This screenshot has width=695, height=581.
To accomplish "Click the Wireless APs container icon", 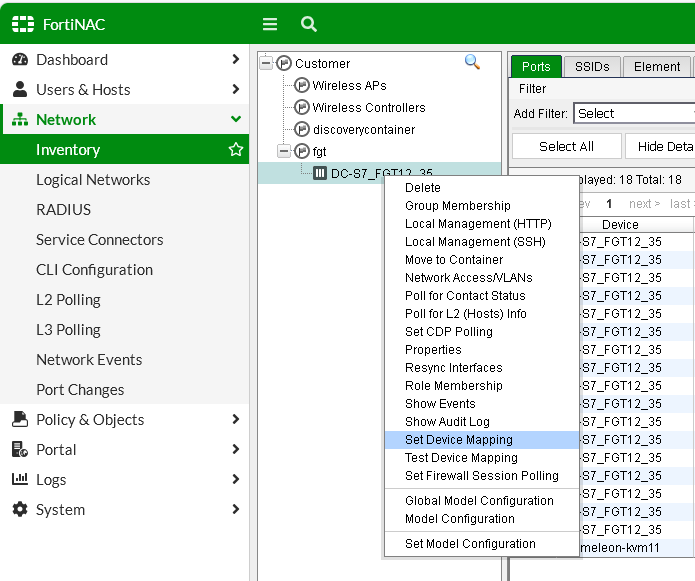I will tap(302, 85).
